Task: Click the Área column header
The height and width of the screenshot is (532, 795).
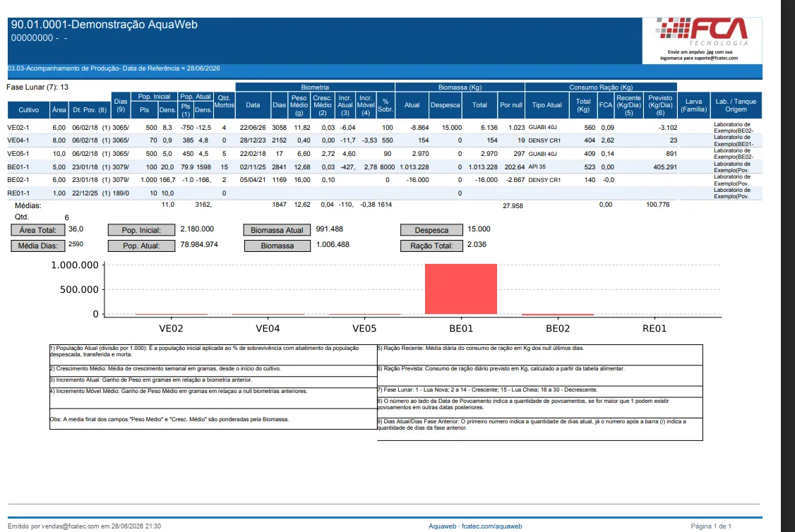Action: (59, 110)
